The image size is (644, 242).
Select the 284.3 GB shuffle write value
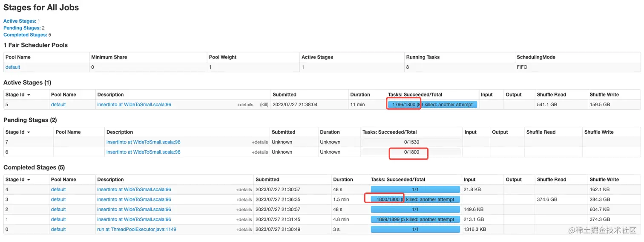pos(600,199)
